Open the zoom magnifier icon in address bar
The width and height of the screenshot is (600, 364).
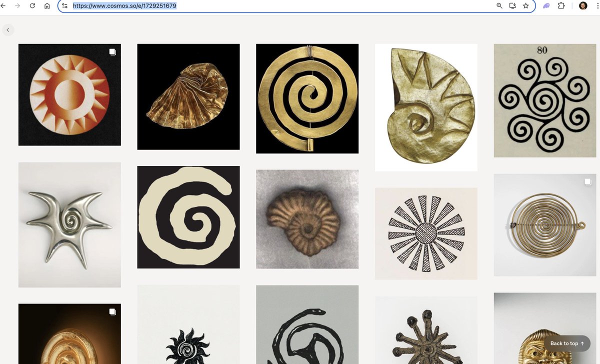[499, 6]
